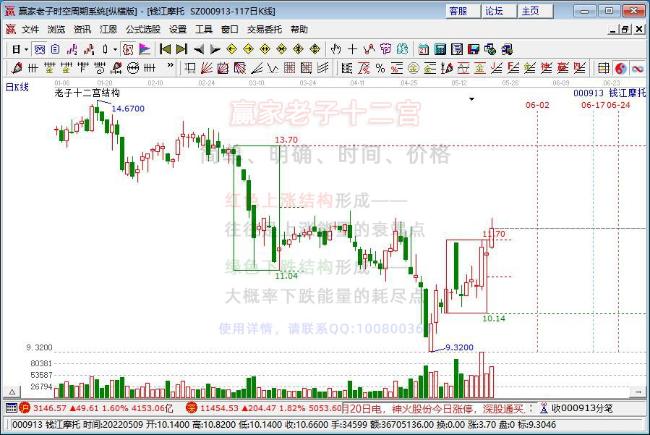Click the purple flag pennant icon
The width and height of the screenshot is (650, 435).
click(x=144, y=49)
